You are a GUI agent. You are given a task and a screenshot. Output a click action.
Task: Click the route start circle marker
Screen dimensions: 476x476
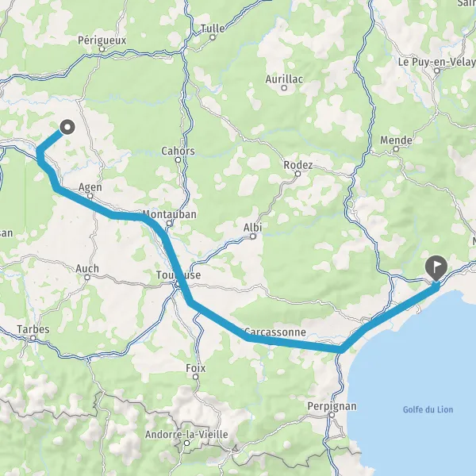click(67, 127)
